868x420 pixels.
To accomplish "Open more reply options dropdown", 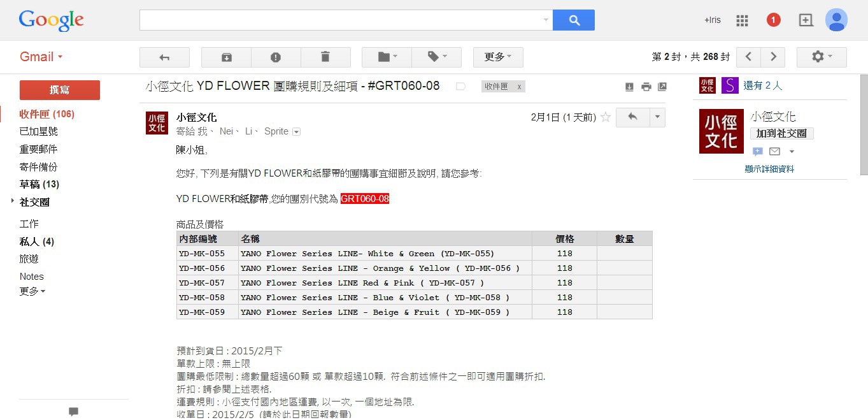I will pos(657,117).
